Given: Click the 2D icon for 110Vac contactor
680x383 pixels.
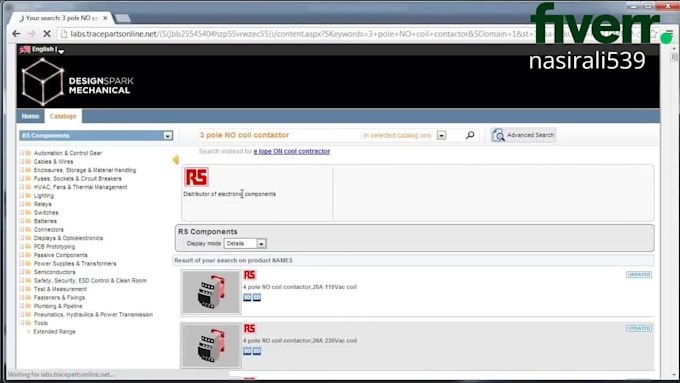Looking at the screenshot, I should [x=257, y=297].
